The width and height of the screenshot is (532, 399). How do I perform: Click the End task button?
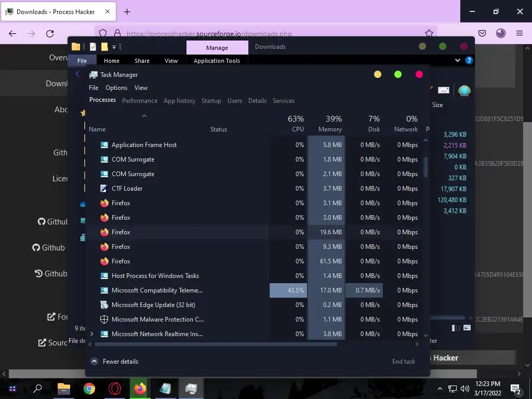(403, 362)
